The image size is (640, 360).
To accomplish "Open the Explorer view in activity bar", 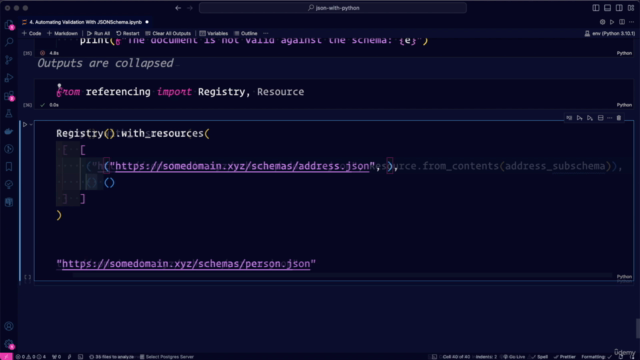I will [x=9, y=25].
